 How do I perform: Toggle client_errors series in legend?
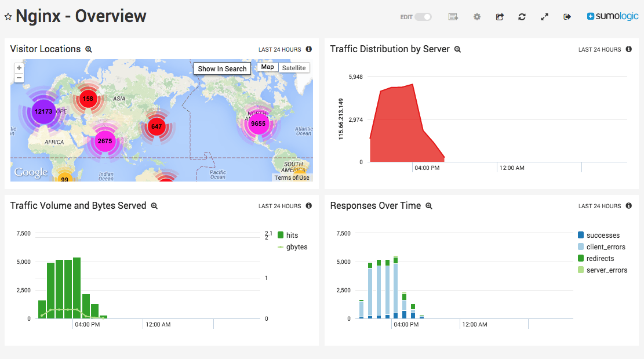(x=602, y=247)
